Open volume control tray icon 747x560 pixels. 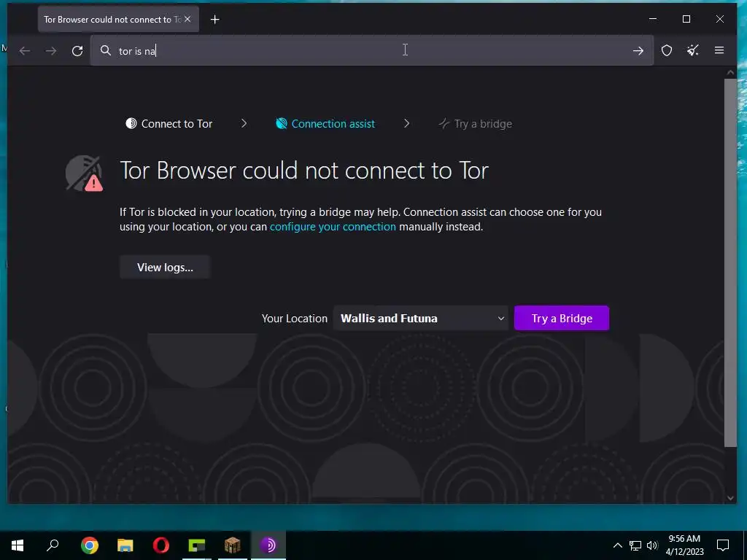tap(652, 545)
